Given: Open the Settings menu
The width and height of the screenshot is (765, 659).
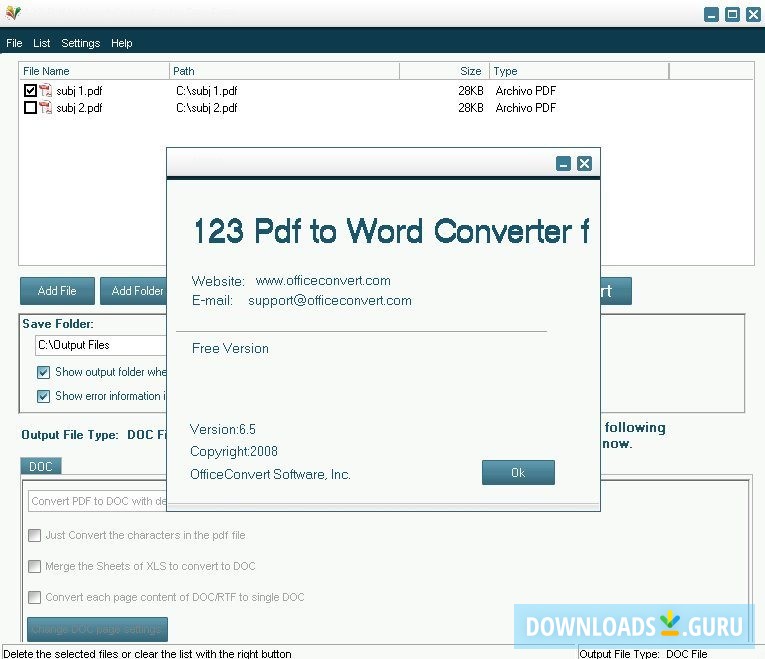Looking at the screenshot, I should pos(81,43).
